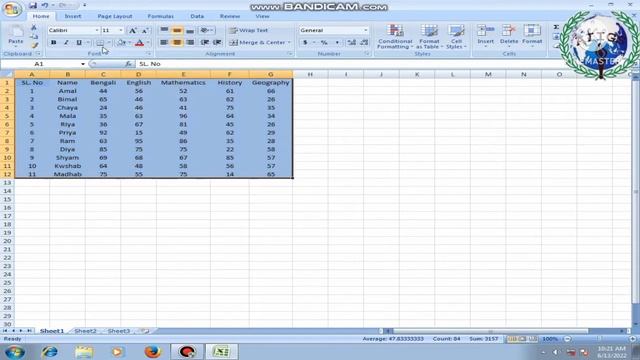The height and width of the screenshot is (360, 640).
Task: Expand the Name Box dropdown arrow
Action: pyautogui.click(x=83, y=64)
